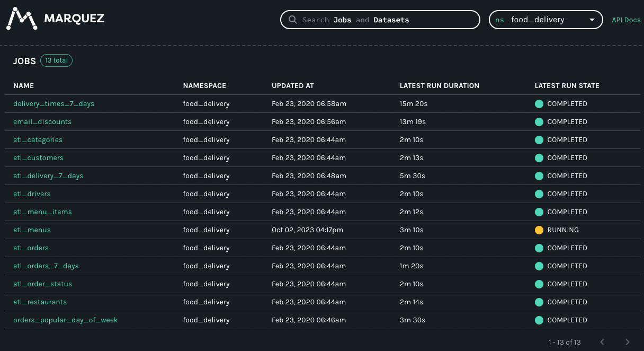The height and width of the screenshot is (351, 644).
Task: Open the etl_menus job
Action: click(32, 230)
